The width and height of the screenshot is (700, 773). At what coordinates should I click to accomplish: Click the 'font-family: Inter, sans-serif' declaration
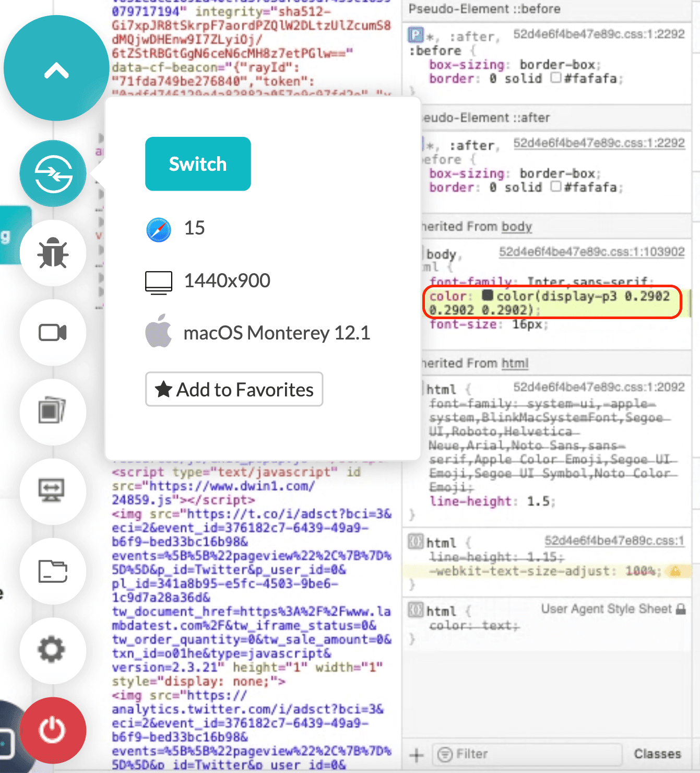pyautogui.click(x=541, y=282)
